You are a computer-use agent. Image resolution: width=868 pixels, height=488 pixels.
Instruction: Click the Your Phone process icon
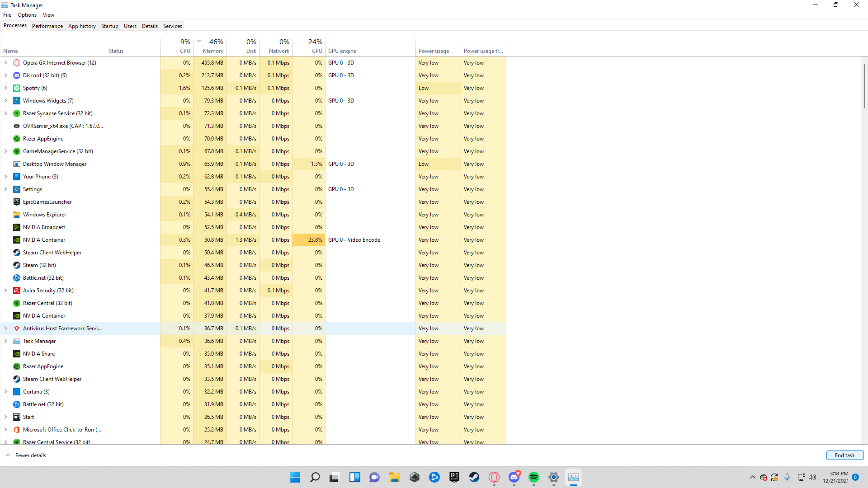click(x=17, y=177)
